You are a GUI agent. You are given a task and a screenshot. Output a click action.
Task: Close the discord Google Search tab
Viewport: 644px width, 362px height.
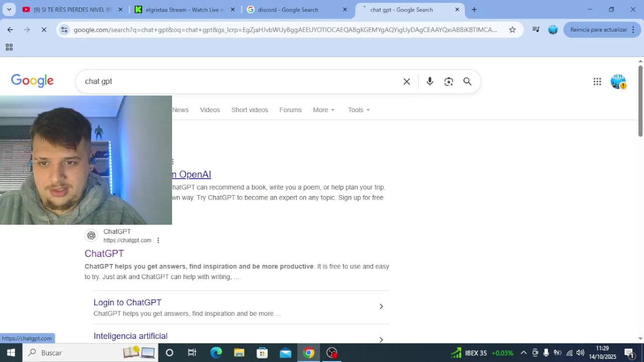coord(345,10)
